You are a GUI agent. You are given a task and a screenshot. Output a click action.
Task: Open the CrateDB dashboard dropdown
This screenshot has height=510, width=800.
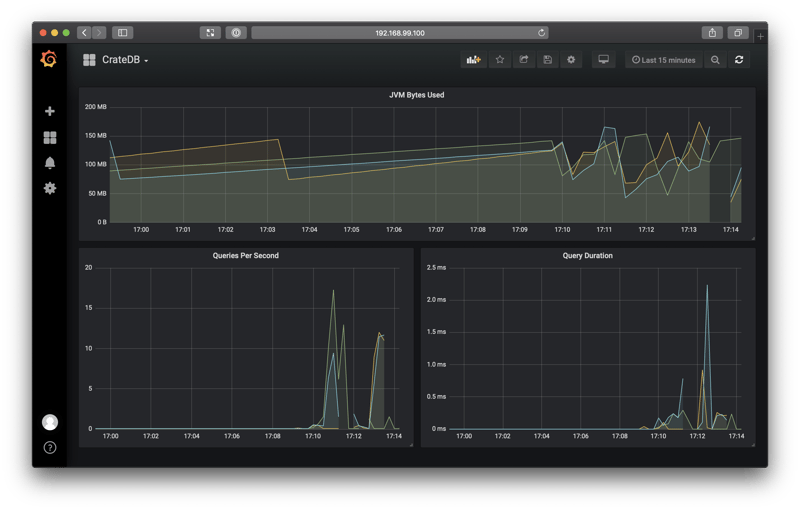click(x=116, y=60)
